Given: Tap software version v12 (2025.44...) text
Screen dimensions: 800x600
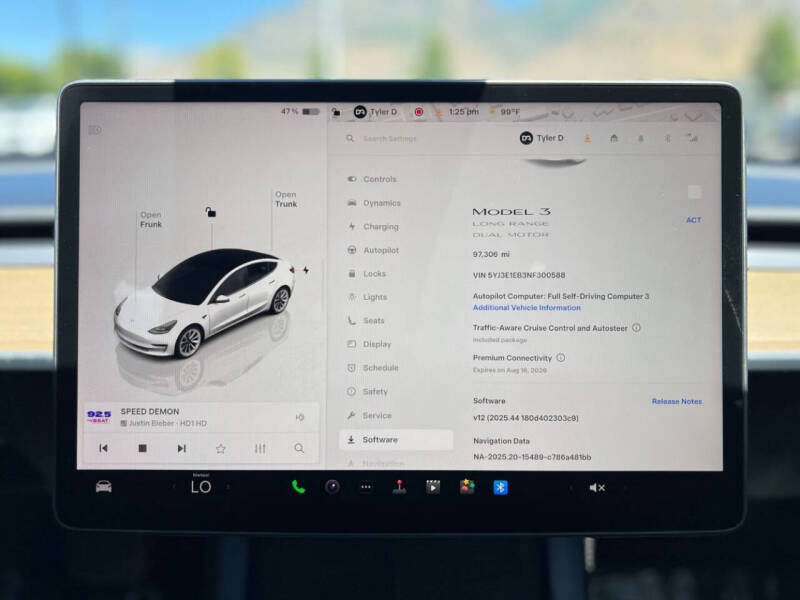Looking at the screenshot, I should [x=526, y=418].
